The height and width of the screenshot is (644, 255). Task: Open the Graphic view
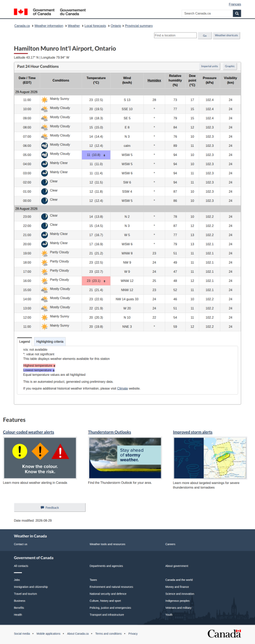pyautogui.click(x=230, y=66)
